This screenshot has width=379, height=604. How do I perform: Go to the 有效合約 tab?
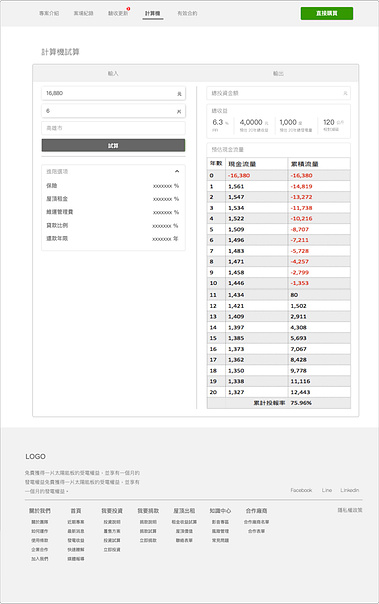pyautogui.click(x=187, y=13)
